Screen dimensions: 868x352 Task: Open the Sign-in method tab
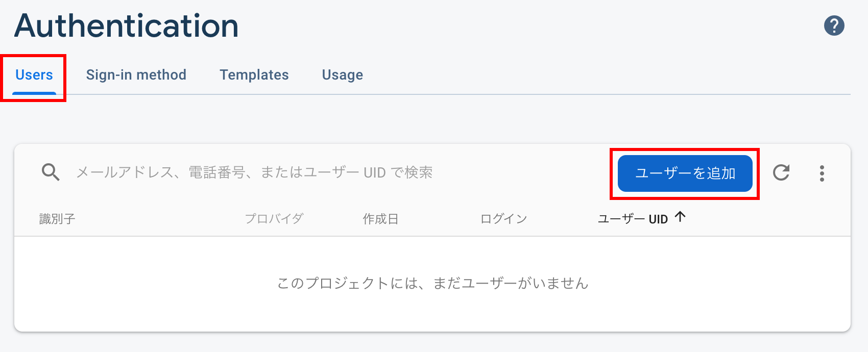[x=136, y=75]
